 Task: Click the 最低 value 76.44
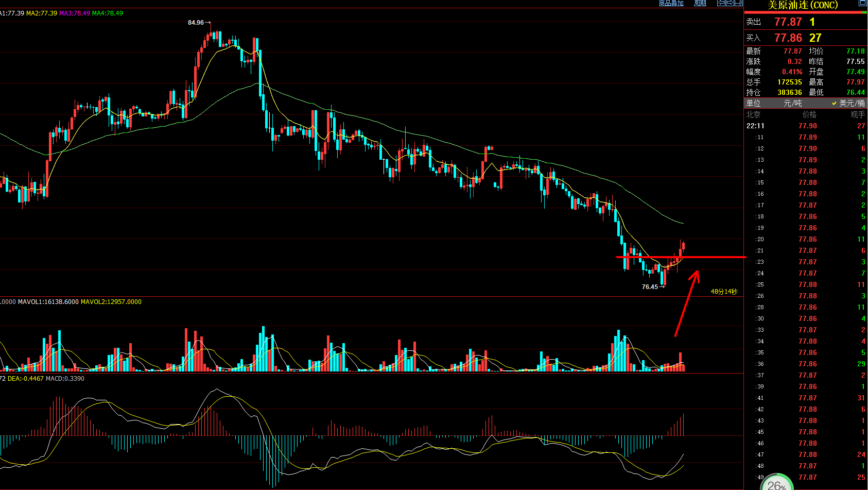coord(856,92)
